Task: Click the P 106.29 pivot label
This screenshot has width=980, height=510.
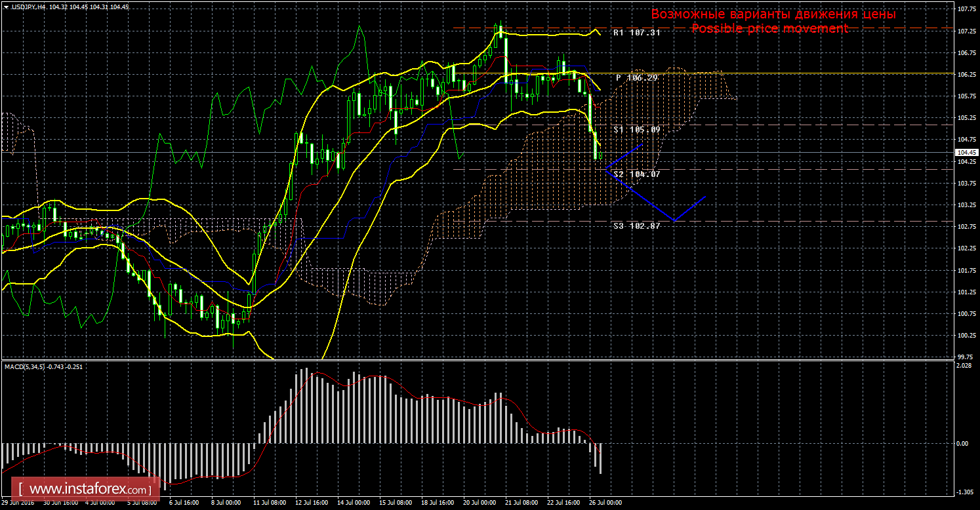Action: click(x=636, y=77)
